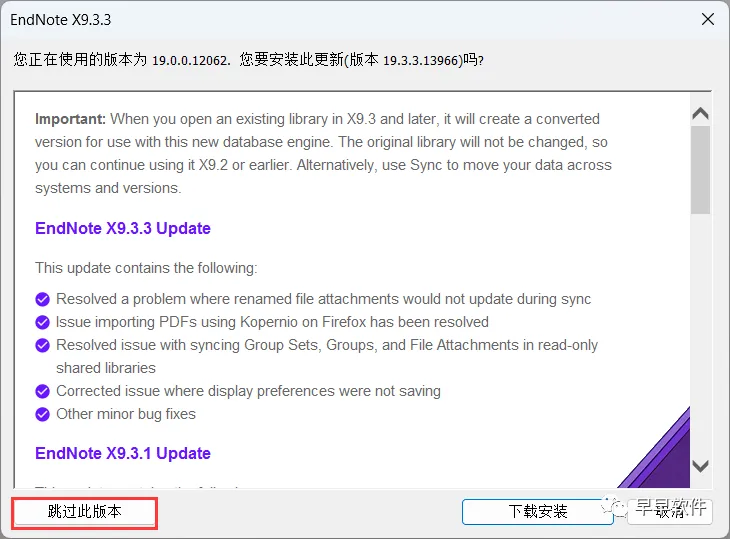Click empty scrollbar track below the thumb
Image resolution: width=730 pixels, height=539 pixels.
pyautogui.click(x=700, y=333)
